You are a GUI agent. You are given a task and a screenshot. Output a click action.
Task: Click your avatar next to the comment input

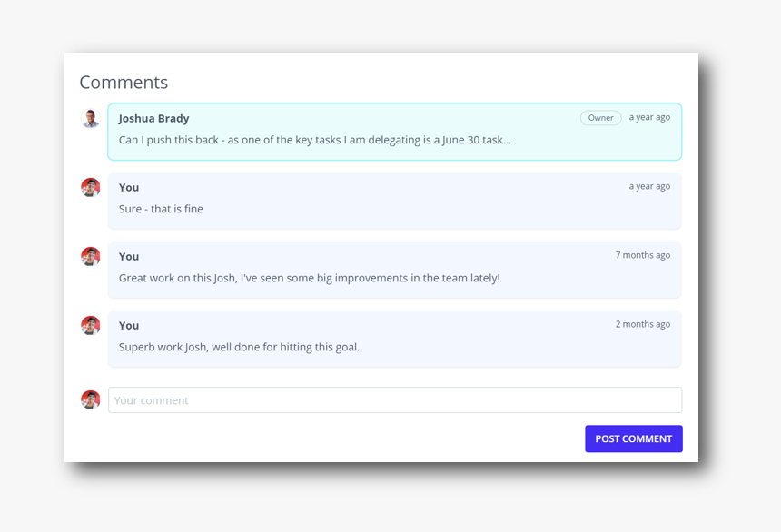pos(91,400)
